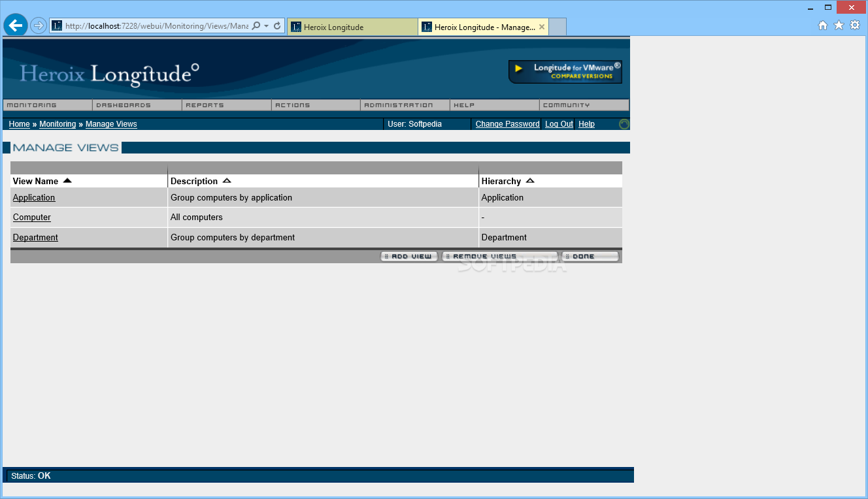Open the Computer view link
This screenshot has width=868, height=499.
[x=32, y=217]
